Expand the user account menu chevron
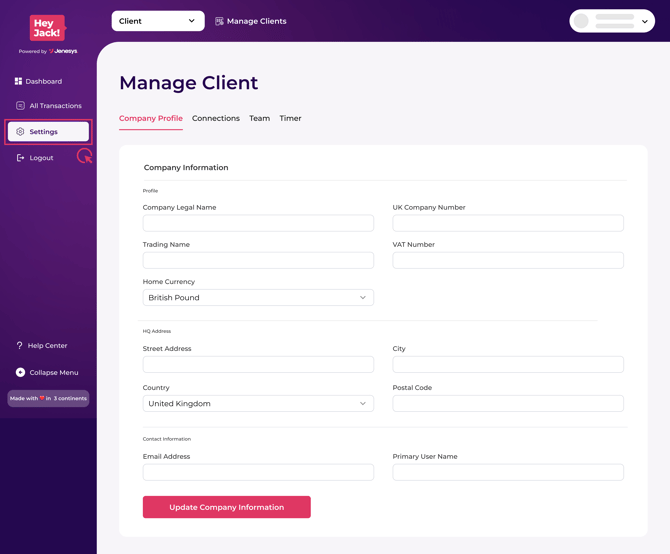This screenshot has width=670, height=554. coord(645,21)
